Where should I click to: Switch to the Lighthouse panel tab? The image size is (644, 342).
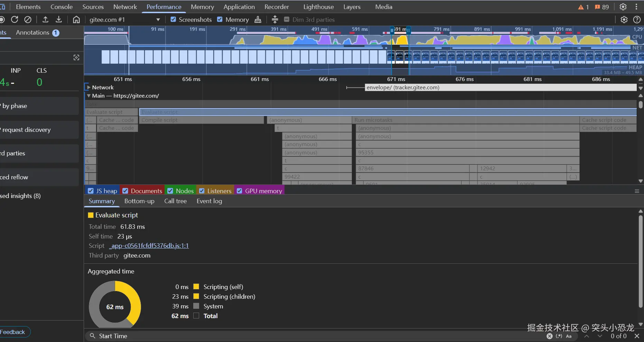[318, 7]
